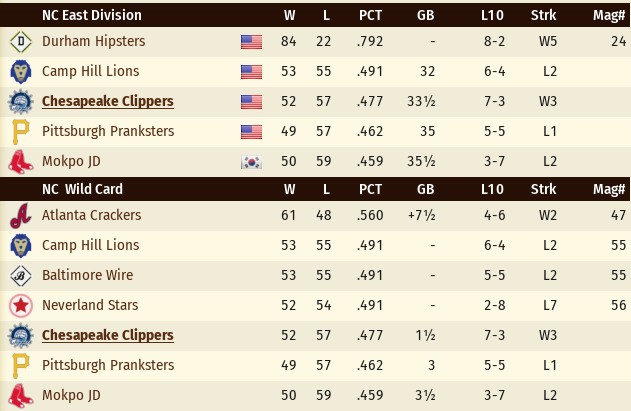Open Mokpo JD link in East Division
This screenshot has width=631, height=411.
coord(71,161)
